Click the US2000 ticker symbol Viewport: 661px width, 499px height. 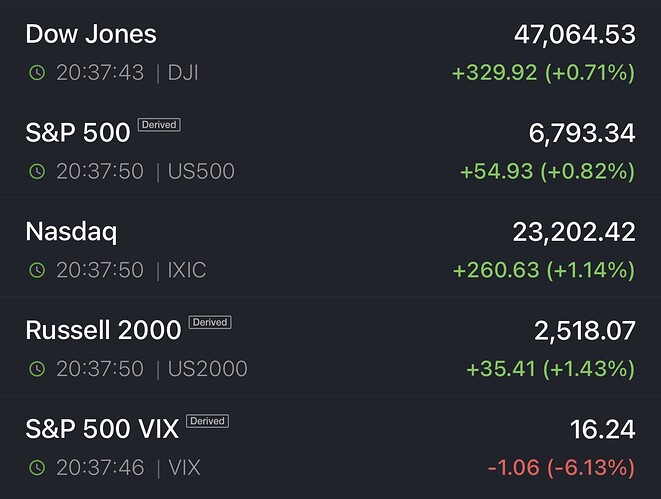tap(205, 369)
